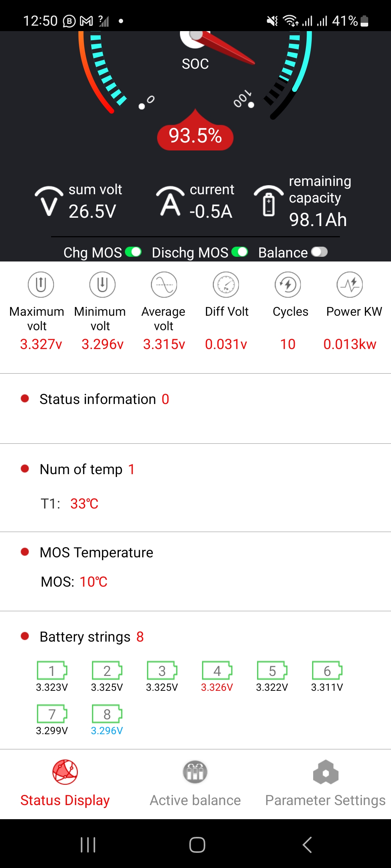
Task: Toggle the Chg MOS switch off
Action: coord(133,252)
